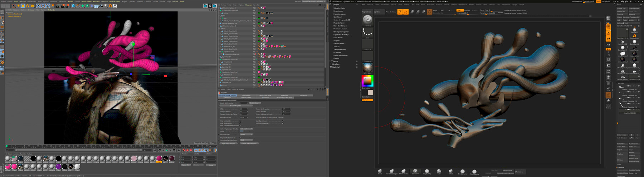
Task: Switch to the Información tab
Action: point(246,95)
